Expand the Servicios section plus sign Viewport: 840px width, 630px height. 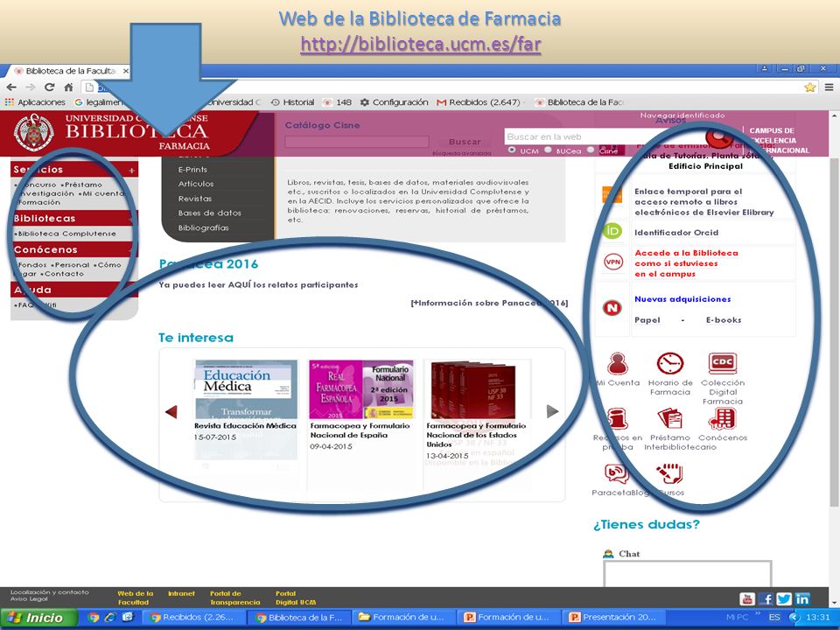(131, 171)
